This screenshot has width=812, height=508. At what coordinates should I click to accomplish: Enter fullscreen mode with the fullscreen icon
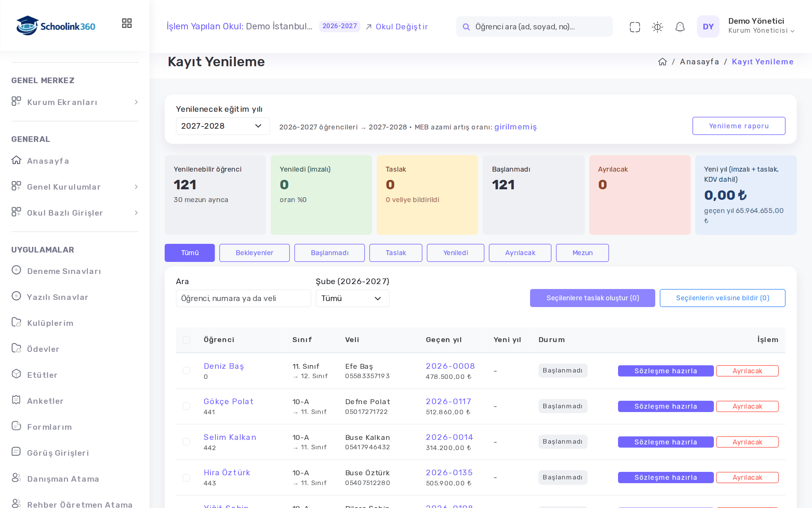(635, 27)
